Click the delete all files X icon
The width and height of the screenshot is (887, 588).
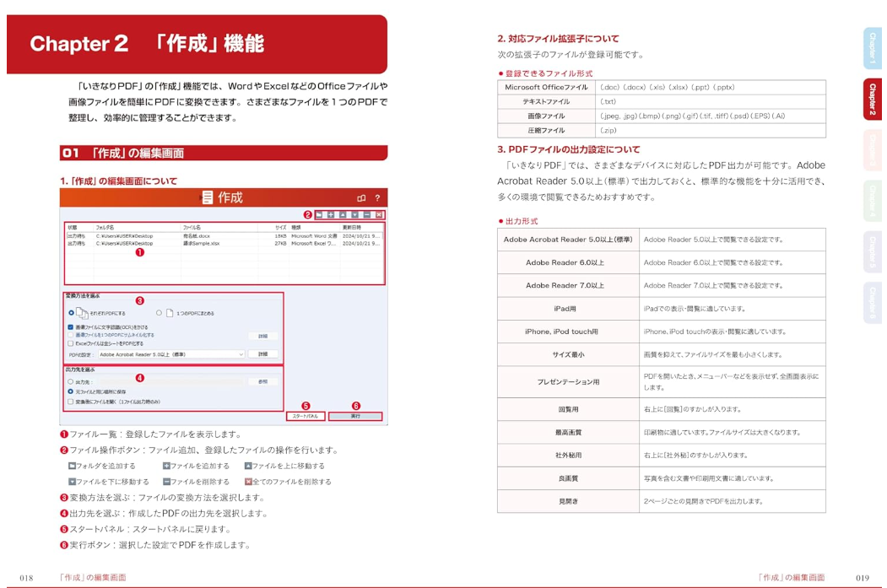point(379,215)
